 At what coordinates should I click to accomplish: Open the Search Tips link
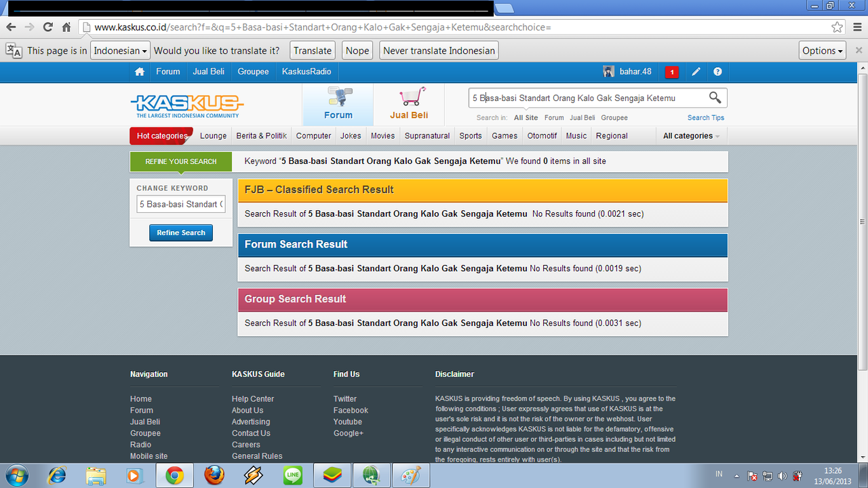pyautogui.click(x=706, y=118)
